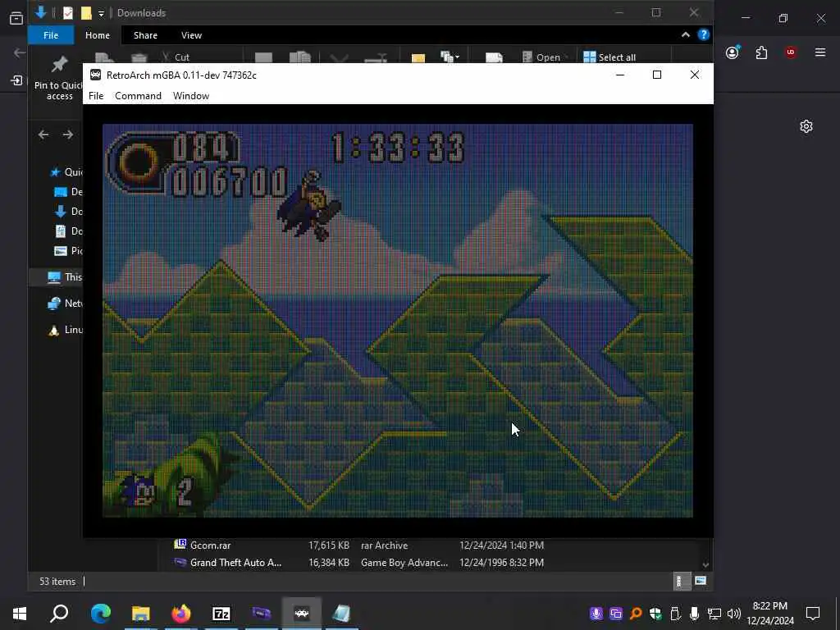840x630 pixels.
Task: Click the Properties checkmark icon in Explorer quick access toolbar
Action: 67,13
